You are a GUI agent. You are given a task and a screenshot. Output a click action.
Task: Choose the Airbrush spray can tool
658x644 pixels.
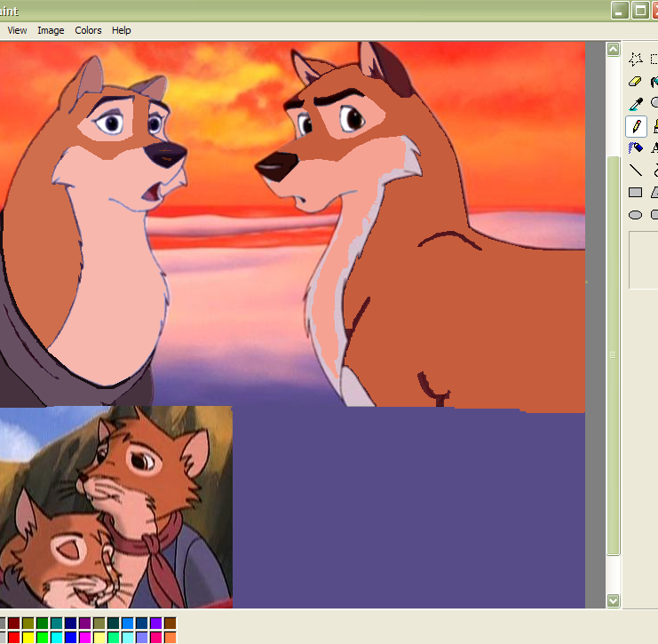coord(636,148)
